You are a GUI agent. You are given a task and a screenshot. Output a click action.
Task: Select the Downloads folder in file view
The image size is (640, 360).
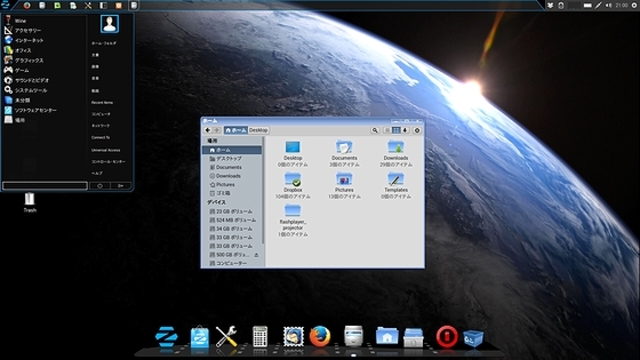[396, 153]
